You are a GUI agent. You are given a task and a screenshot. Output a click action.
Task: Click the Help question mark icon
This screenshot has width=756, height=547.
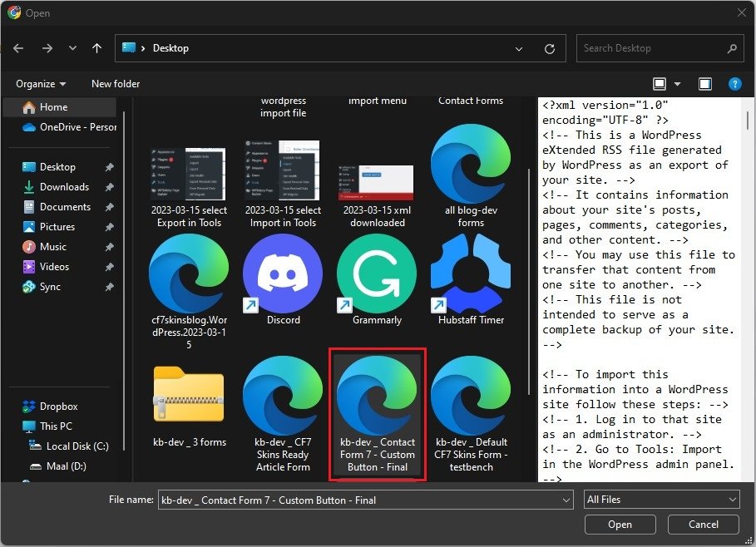tap(734, 84)
